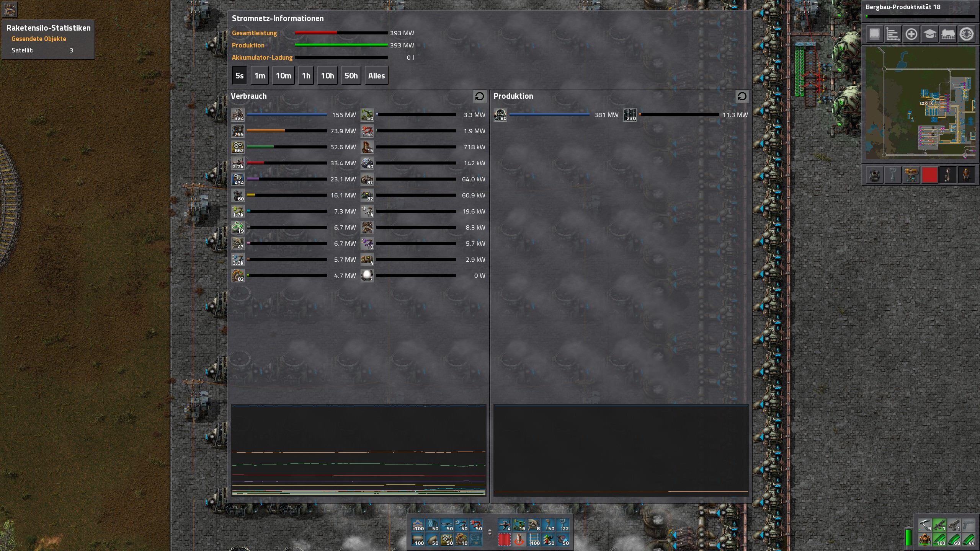Open the rocket silo statistics button

(x=10, y=10)
